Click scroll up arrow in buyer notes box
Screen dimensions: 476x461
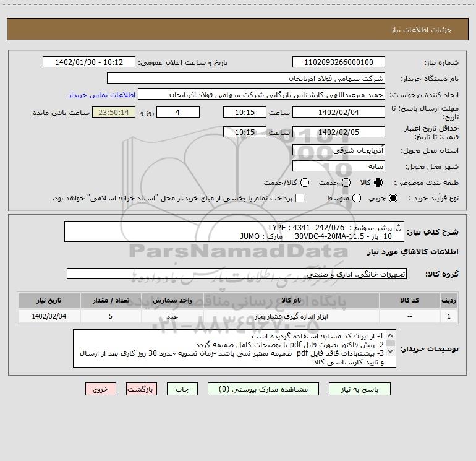[x=391, y=336]
